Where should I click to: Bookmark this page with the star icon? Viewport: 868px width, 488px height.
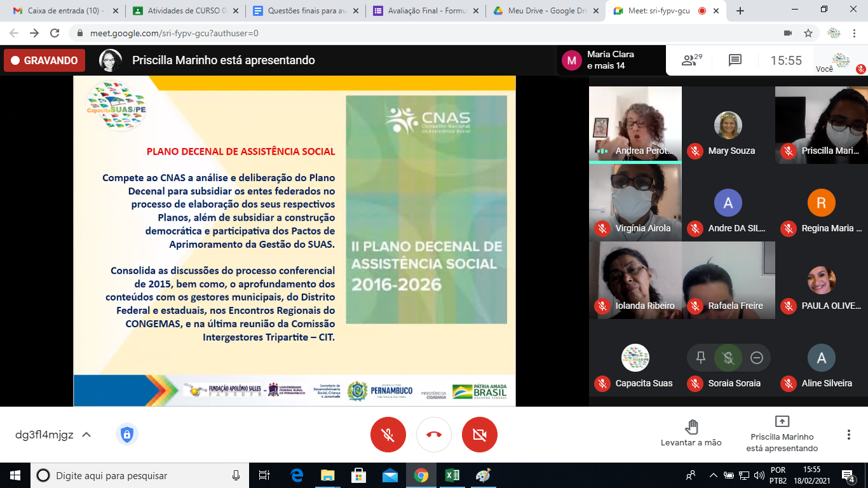[x=808, y=33]
